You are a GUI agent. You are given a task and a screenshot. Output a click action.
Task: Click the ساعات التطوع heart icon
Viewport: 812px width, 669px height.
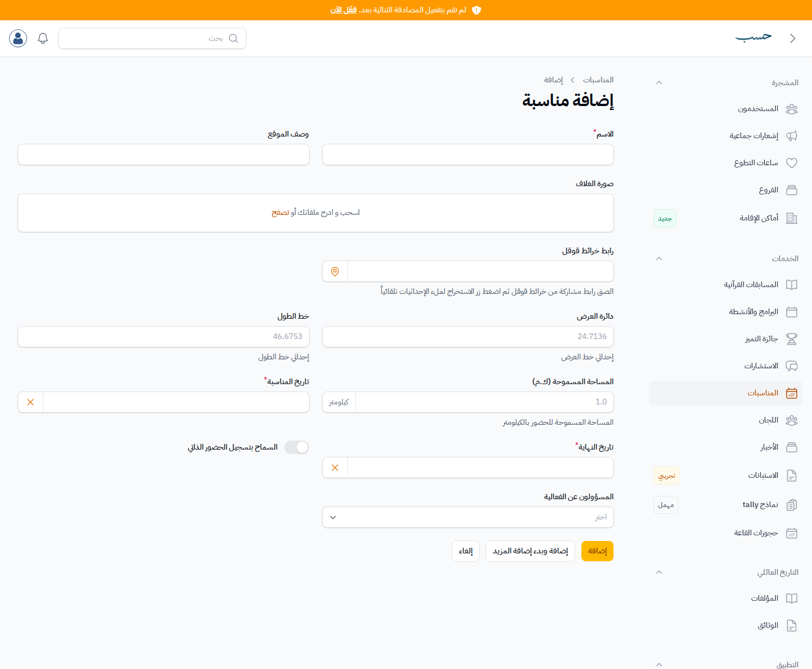[x=792, y=163]
